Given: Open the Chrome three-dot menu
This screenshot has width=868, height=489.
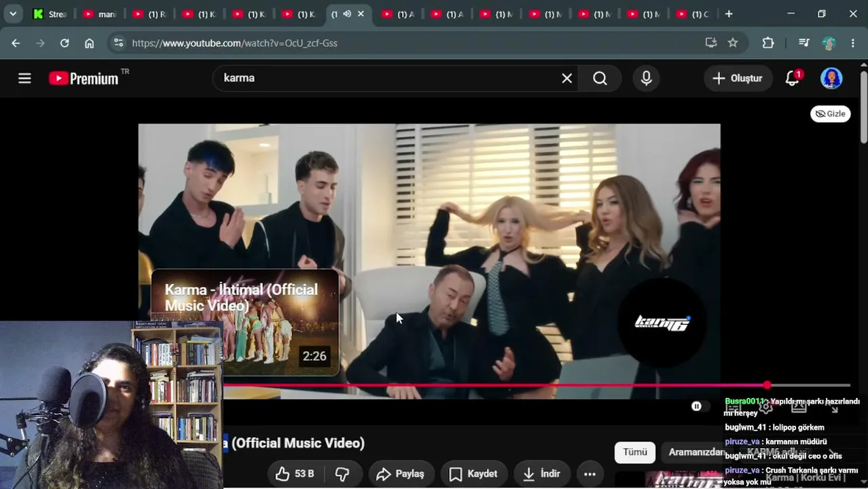Looking at the screenshot, I should [853, 43].
